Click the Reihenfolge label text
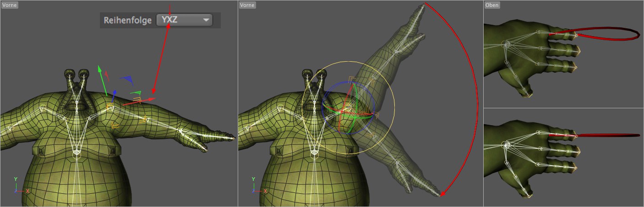644x207 pixels. coord(127,21)
